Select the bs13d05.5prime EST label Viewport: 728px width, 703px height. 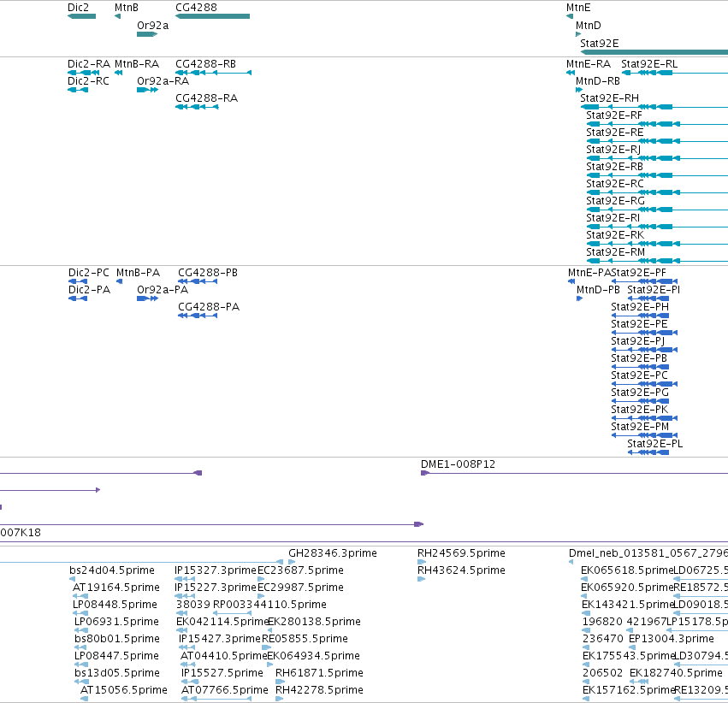[x=117, y=674]
